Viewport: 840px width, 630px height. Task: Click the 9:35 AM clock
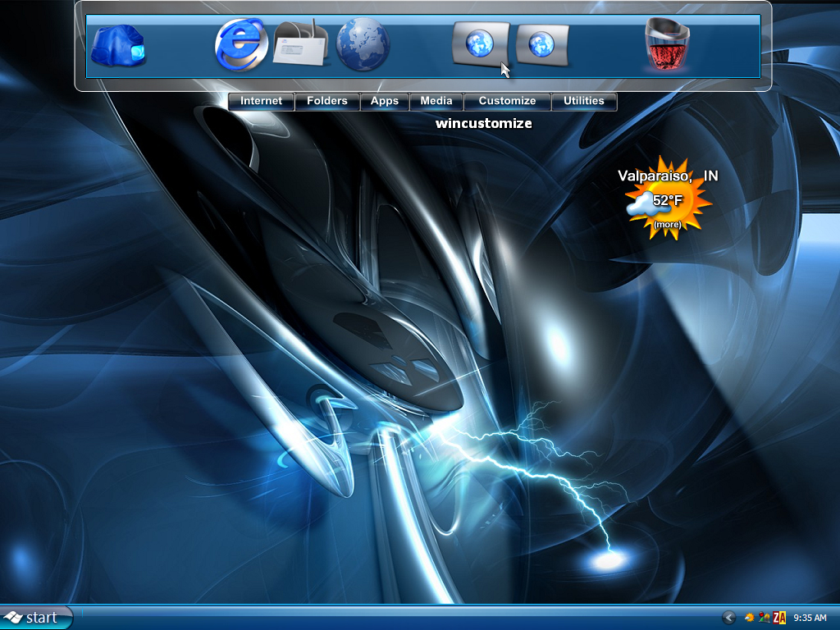pyautogui.click(x=810, y=619)
